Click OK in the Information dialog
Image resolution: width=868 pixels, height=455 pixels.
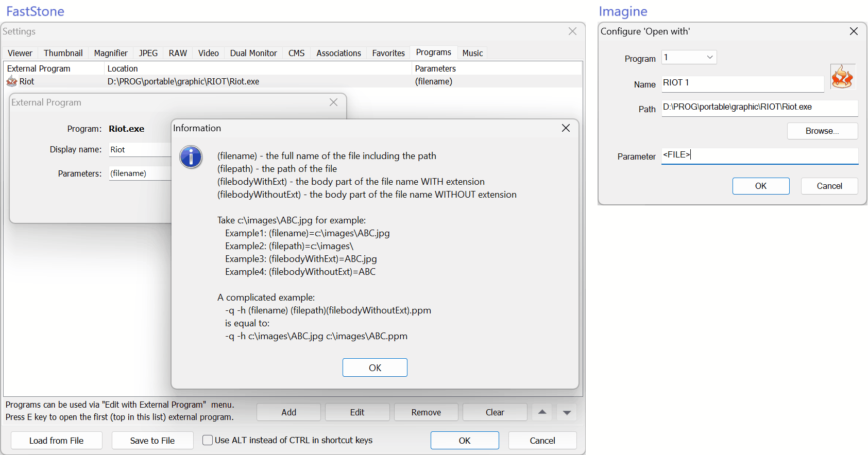point(375,367)
